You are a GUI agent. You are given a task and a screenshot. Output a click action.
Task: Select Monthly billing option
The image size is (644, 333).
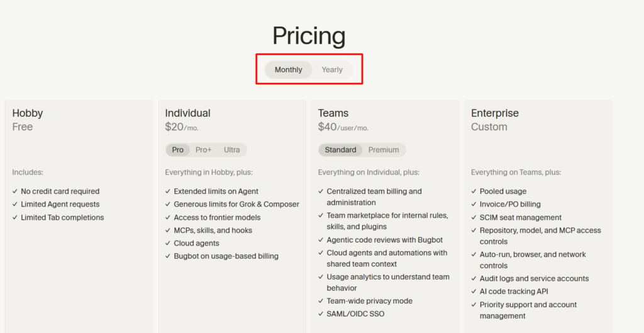[x=288, y=69]
